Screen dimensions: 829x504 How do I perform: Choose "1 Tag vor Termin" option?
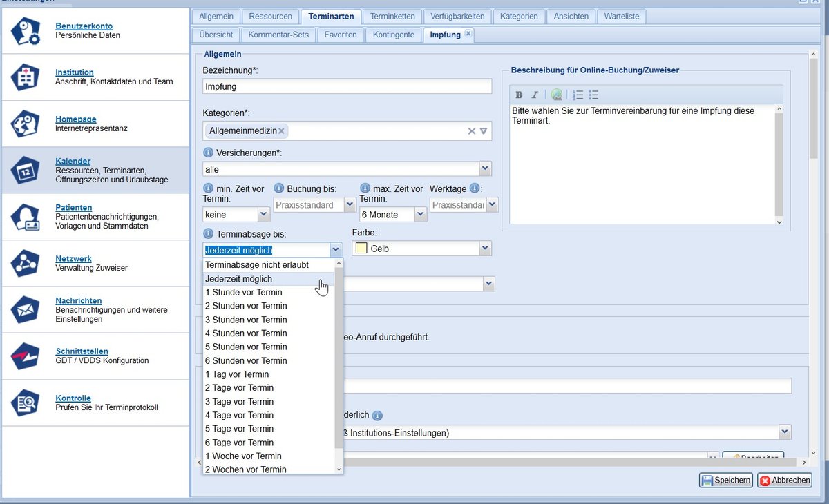(237, 374)
